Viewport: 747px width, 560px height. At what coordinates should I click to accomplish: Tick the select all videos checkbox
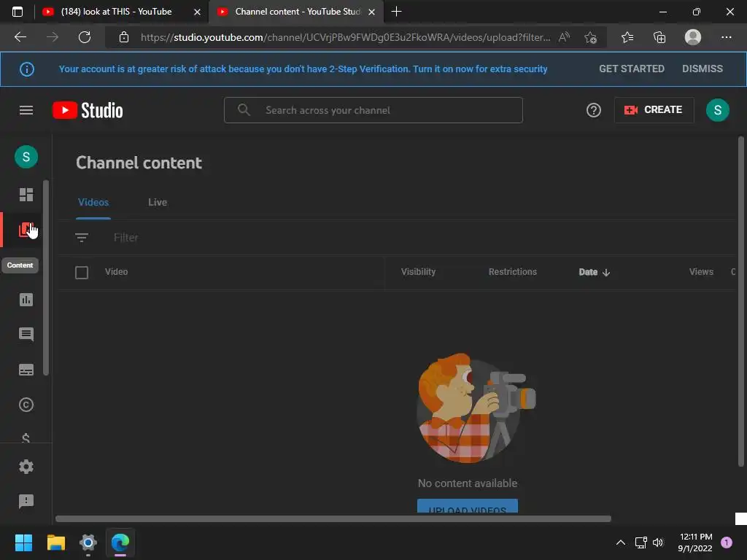82,273
